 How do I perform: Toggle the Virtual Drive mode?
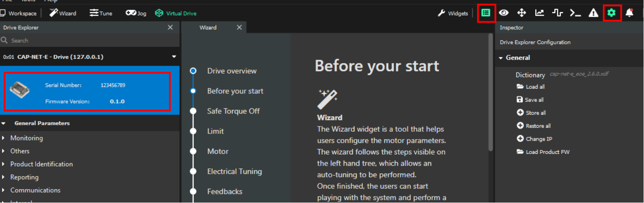(176, 13)
